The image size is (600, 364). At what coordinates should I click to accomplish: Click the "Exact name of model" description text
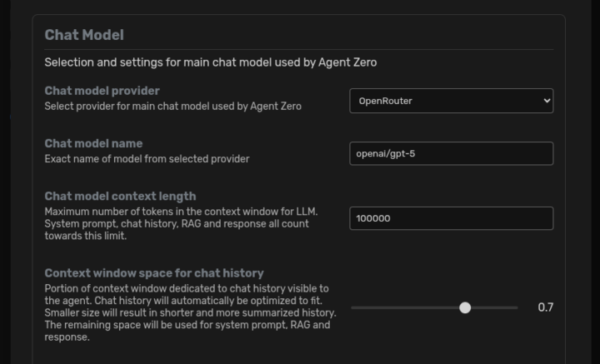147,158
